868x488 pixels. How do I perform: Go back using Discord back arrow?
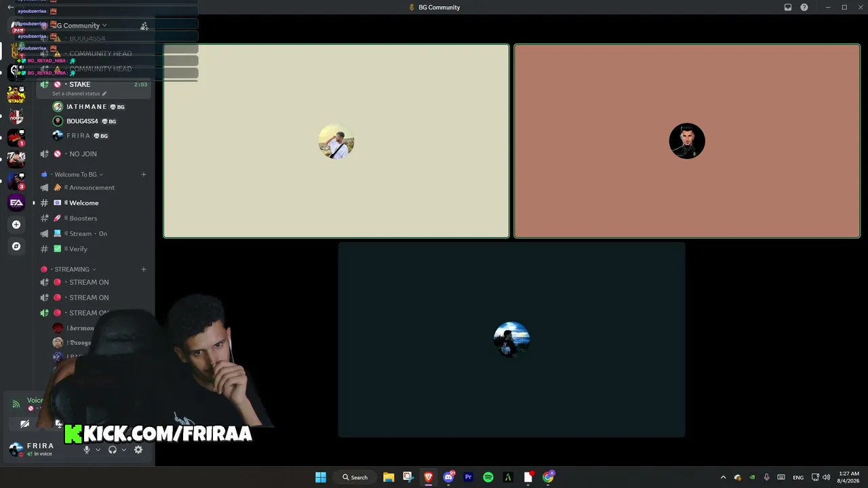10,7
